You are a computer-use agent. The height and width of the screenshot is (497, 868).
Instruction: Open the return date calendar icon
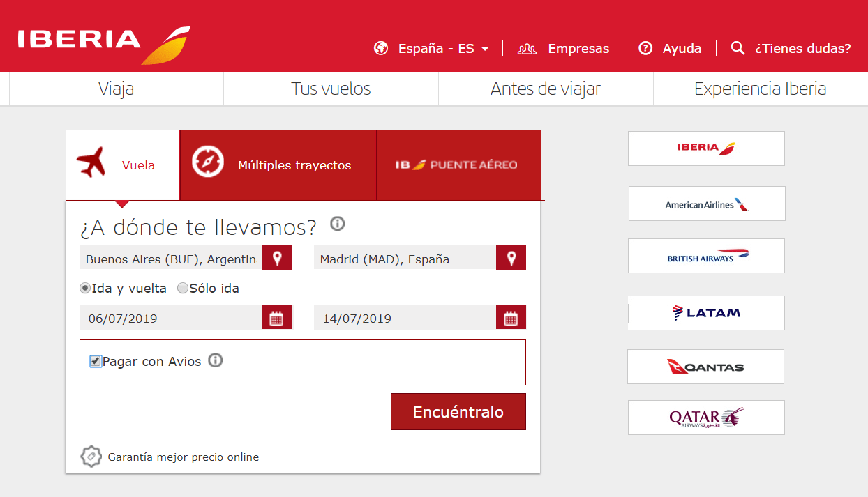pyautogui.click(x=511, y=318)
